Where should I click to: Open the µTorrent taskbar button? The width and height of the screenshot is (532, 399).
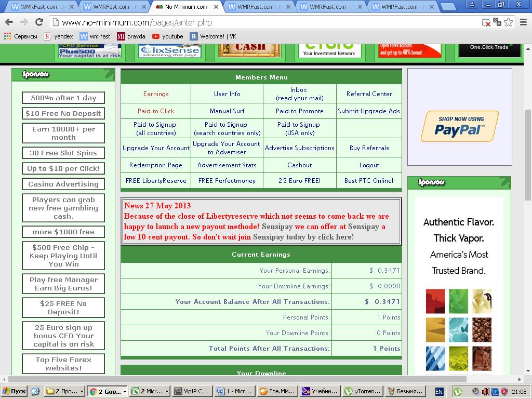coord(363,391)
